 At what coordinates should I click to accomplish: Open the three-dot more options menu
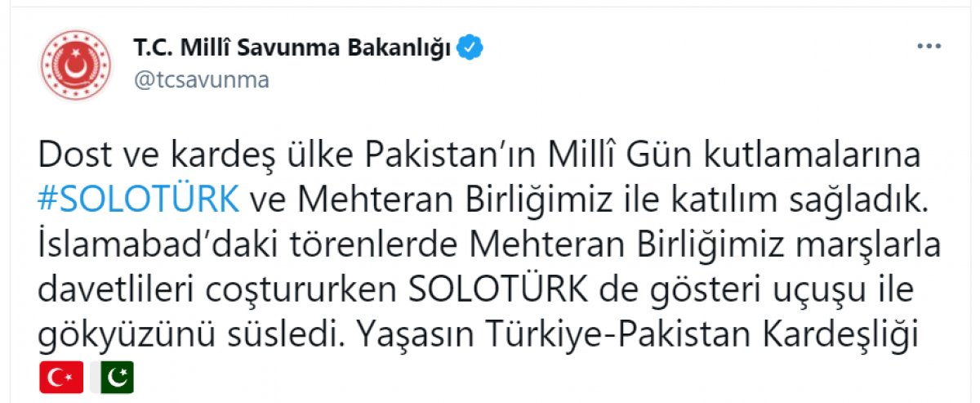tap(929, 47)
